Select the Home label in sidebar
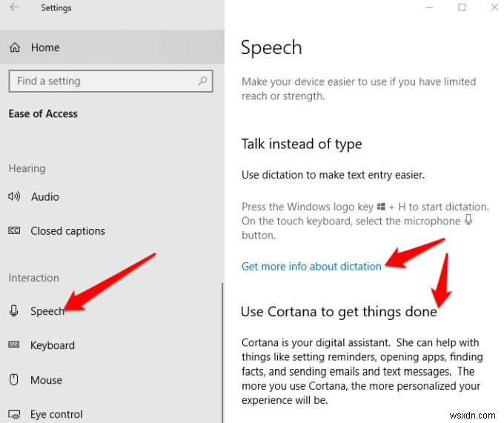The width and height of the screenshot is (504, 423). tap(45, 47)
